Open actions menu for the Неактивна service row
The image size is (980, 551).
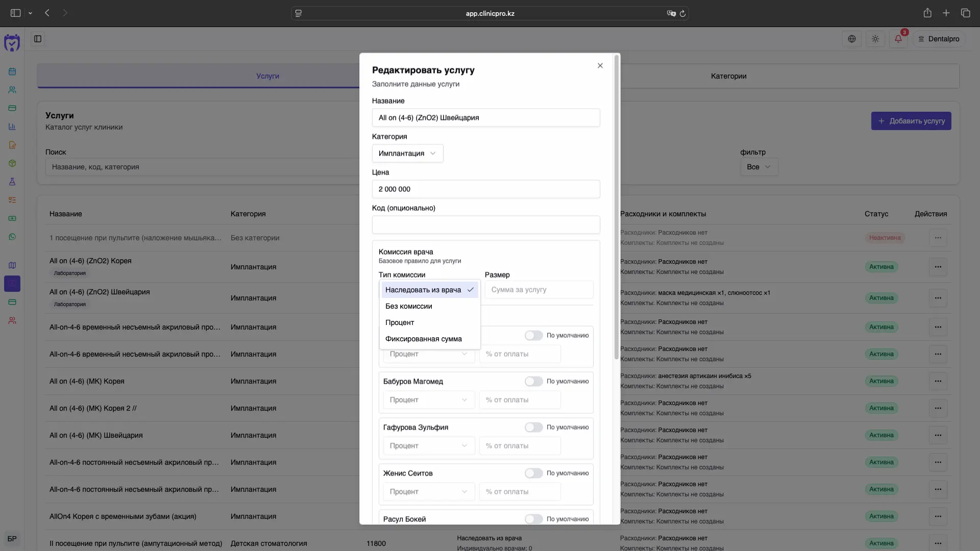tap(938, 238)
